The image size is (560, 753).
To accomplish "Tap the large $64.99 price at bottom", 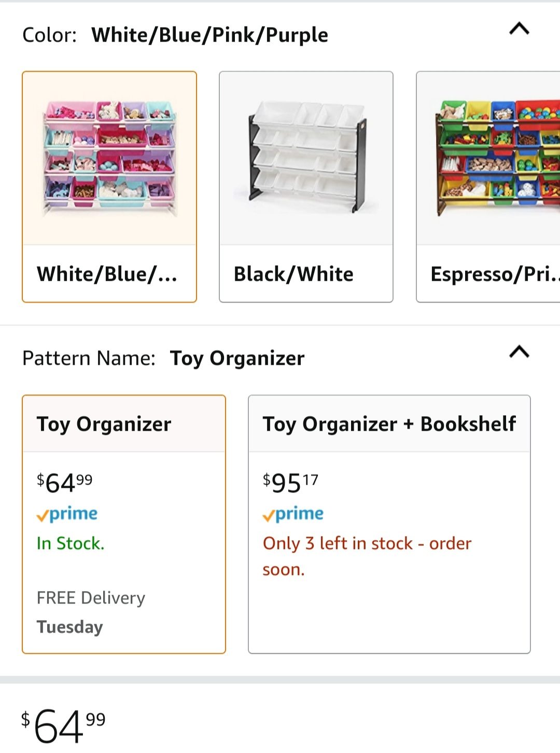I will 63,725.
